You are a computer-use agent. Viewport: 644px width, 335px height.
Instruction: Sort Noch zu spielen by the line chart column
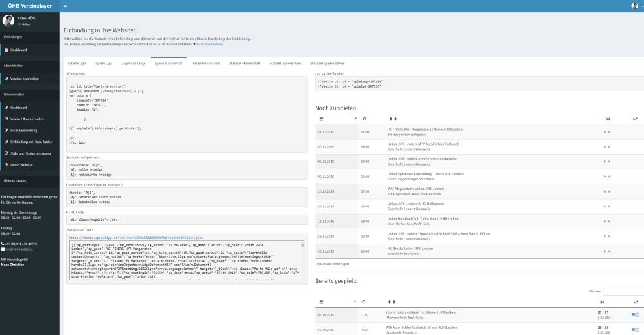tap(636, 119)
